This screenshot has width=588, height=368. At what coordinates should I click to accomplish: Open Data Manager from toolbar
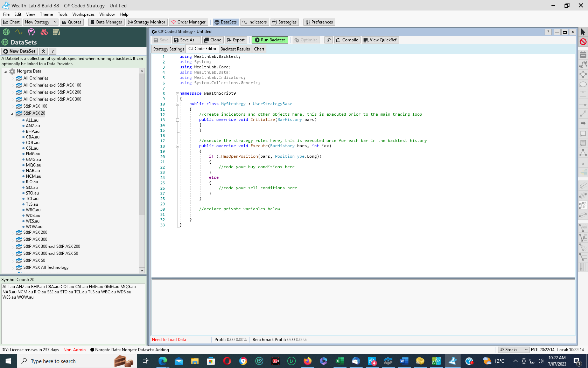tap(106, 22)
